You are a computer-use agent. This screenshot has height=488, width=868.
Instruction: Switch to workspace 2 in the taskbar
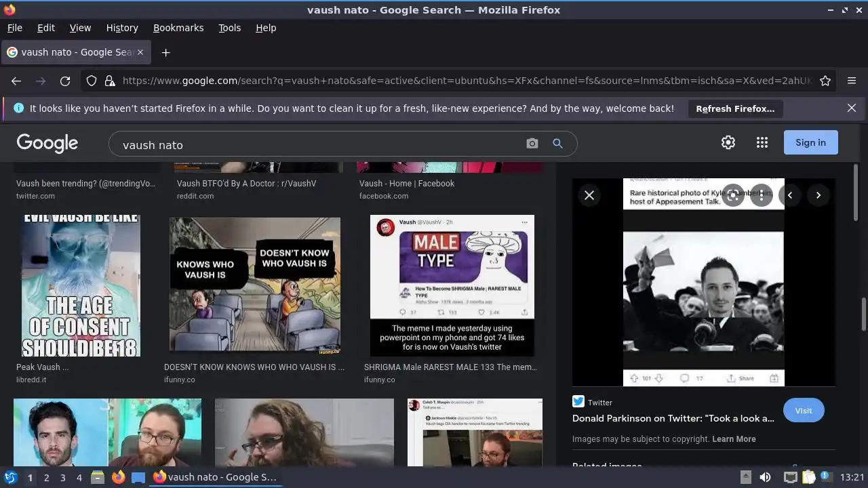click(46, 478)
